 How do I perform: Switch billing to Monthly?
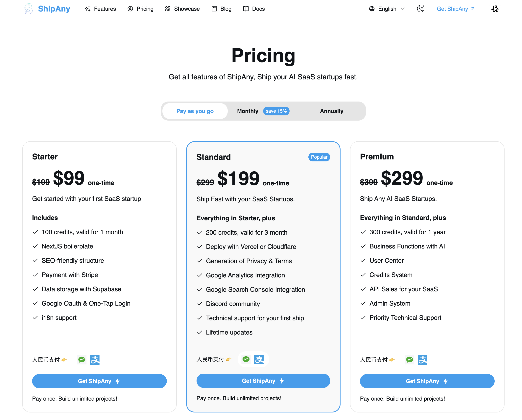click(x=248, y=111)
